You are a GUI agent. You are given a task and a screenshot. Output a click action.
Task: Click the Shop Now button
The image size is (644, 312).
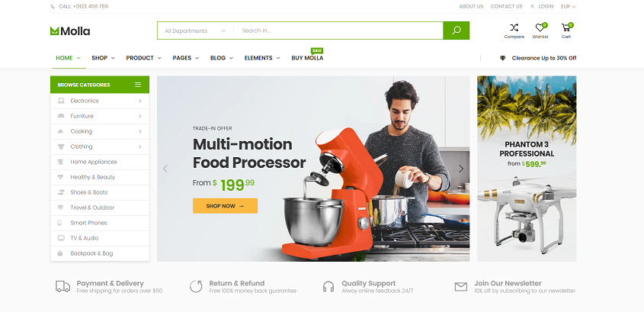[x=225, y=206]
